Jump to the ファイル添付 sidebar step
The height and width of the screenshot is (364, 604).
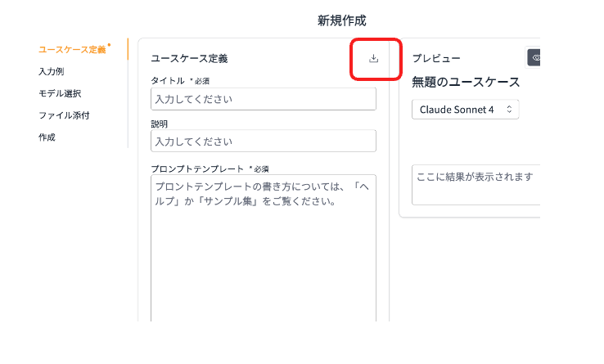64,115
